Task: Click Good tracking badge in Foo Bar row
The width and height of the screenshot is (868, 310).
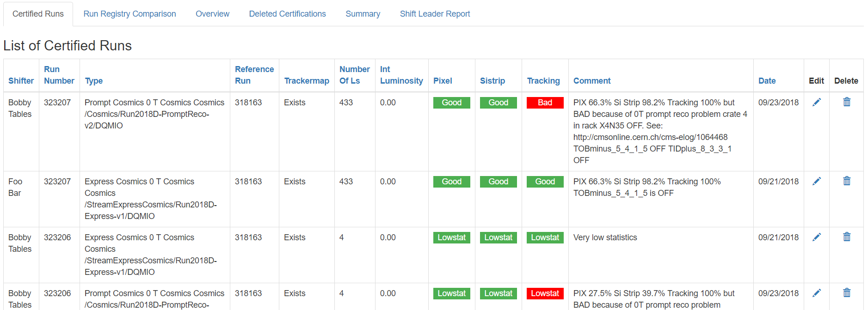Action: click(545, 182)
